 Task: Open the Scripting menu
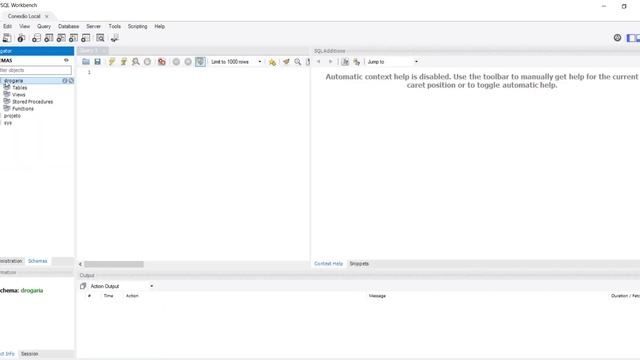(x=138, y=26)
